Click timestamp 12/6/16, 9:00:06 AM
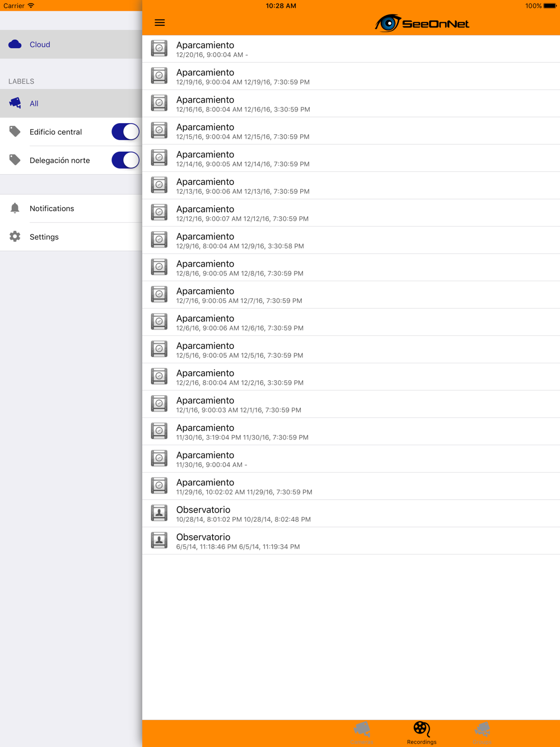 point(207,328)
